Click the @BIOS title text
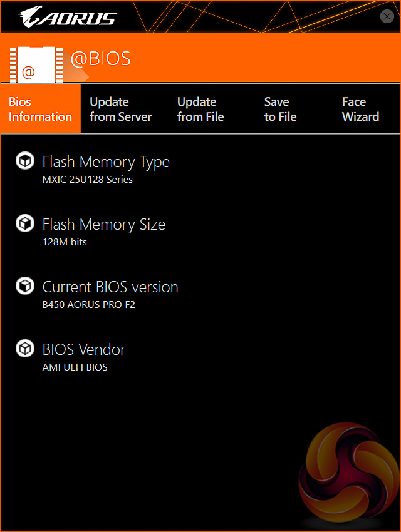This screenshot has width=401, height=532. pos(100,59)
